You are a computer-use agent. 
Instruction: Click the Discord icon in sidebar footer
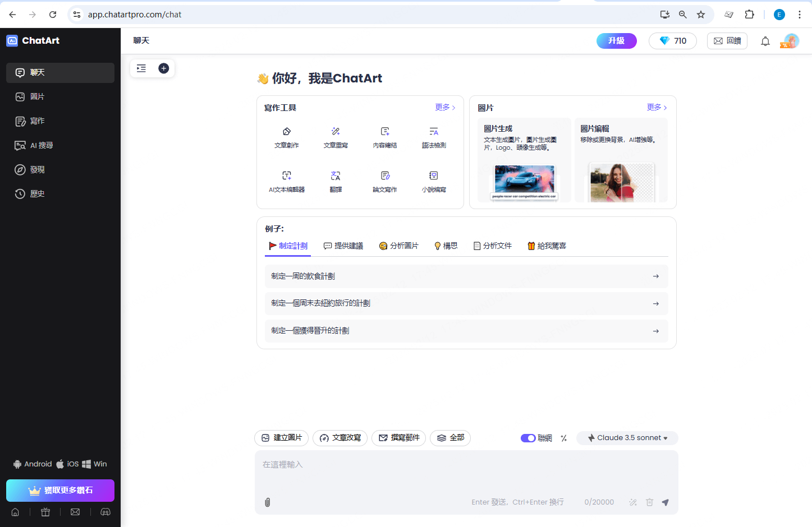[105, 512]
